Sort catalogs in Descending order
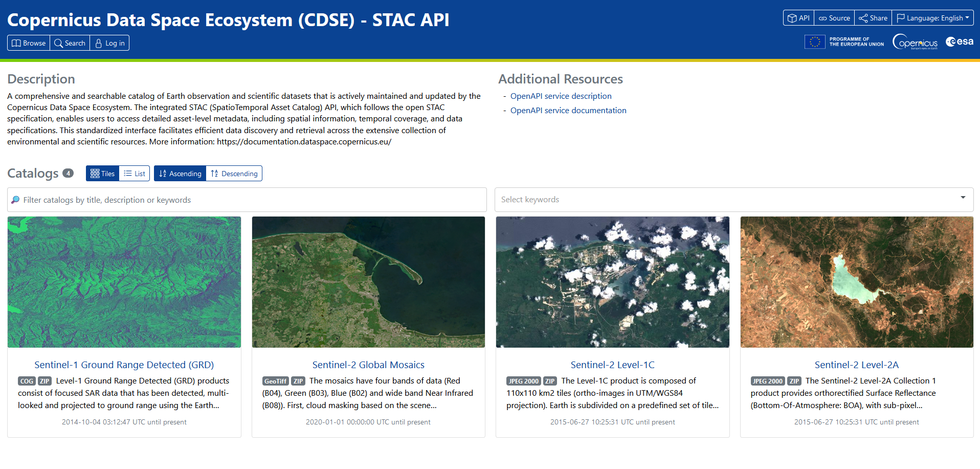 pyautogui.click(x=234, y=174)
